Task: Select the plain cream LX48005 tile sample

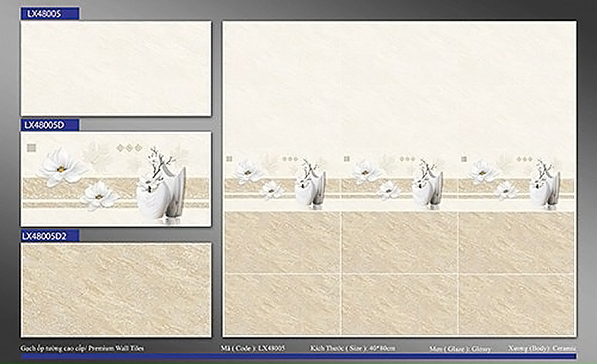Action: click(116, 68)
